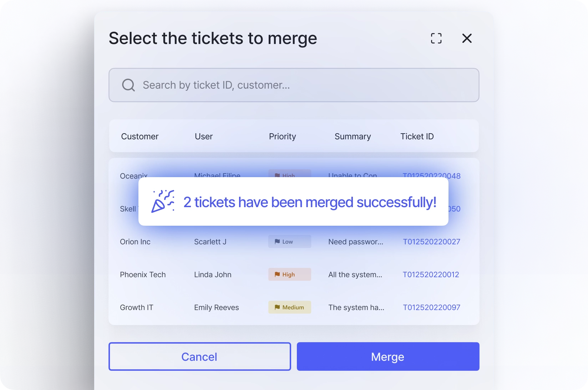Click the Medium priority flag badge
588x390 pixels.
coord(289,307)
